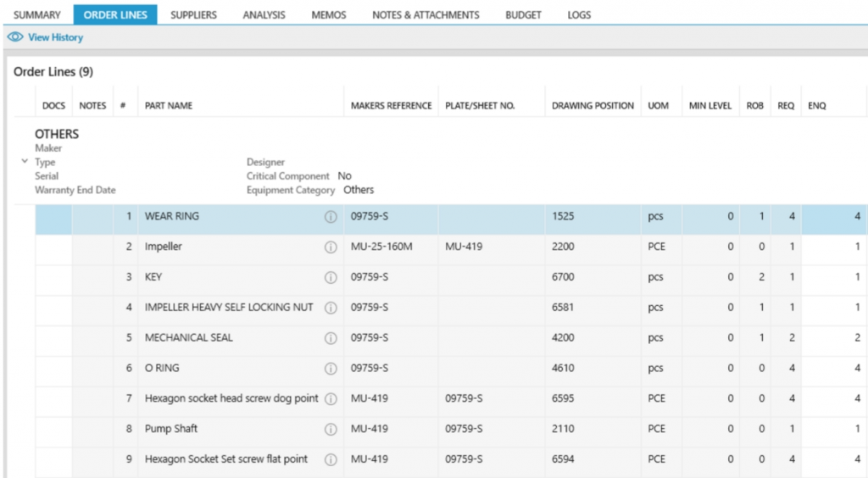Click the View History eye icon
Image resolution: width=868 pixels, height=478 pixels.
tap(15, 37)
